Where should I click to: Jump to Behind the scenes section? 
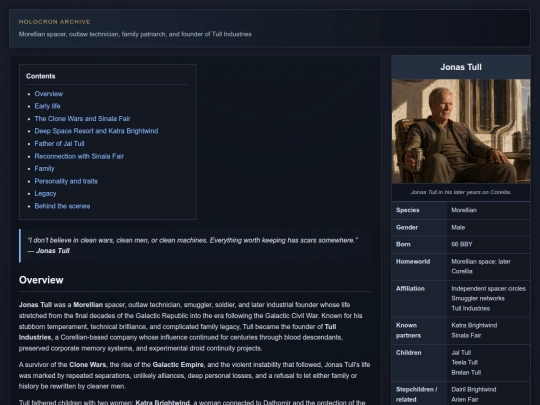coord(62,206)
